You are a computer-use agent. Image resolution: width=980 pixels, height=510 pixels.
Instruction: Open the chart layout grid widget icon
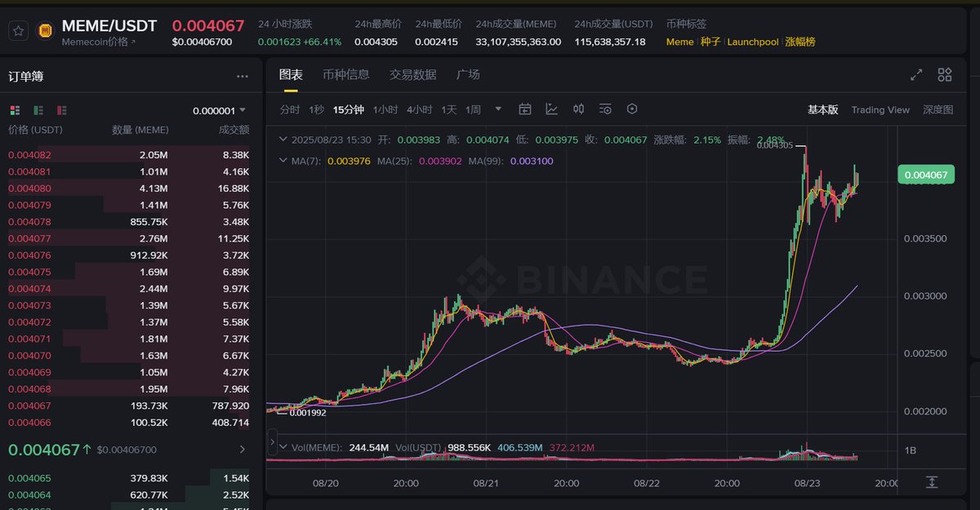(x=945, y=75)
